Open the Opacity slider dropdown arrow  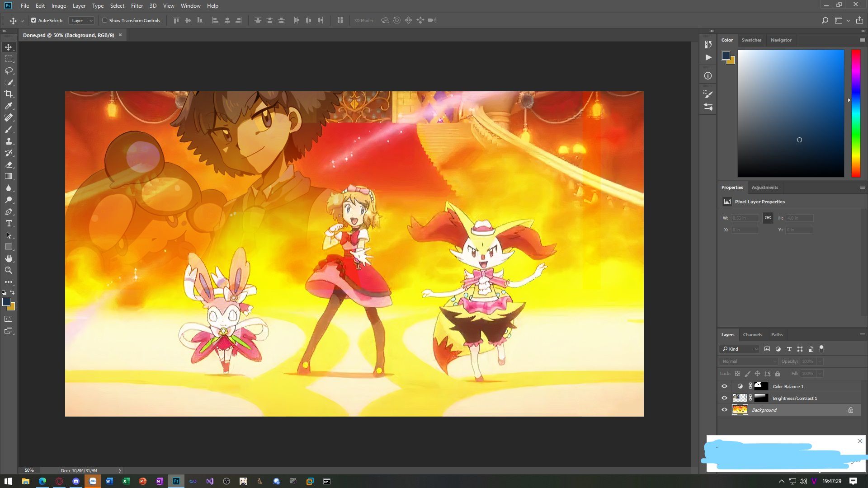tap(820, 361)
